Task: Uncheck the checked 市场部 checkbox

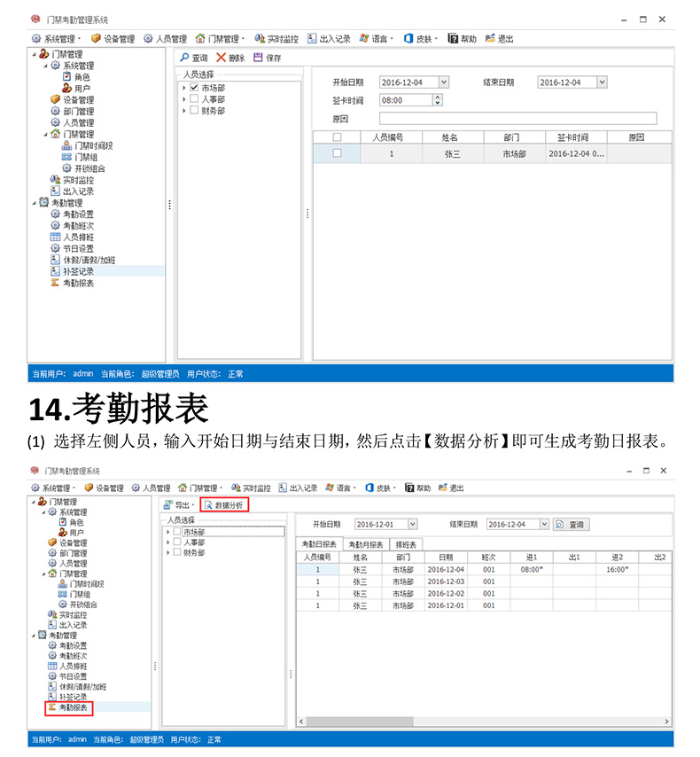Action: click(x=194, y=88)
